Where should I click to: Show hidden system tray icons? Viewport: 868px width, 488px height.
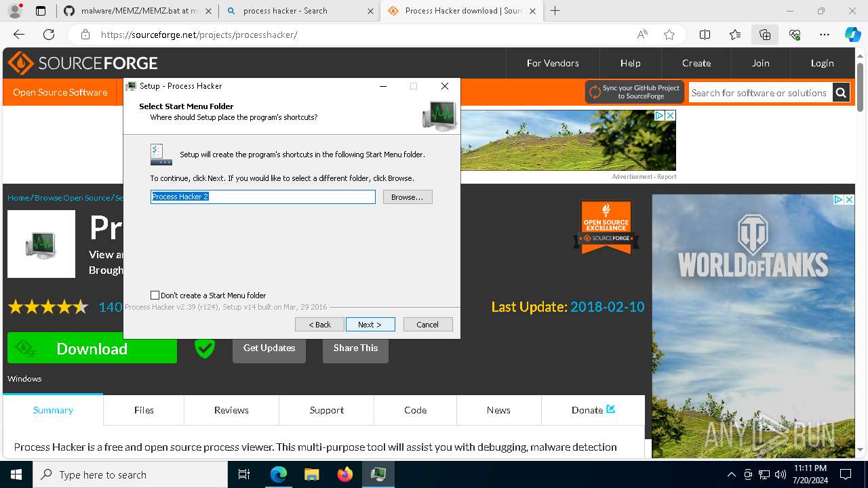[731, 474]
